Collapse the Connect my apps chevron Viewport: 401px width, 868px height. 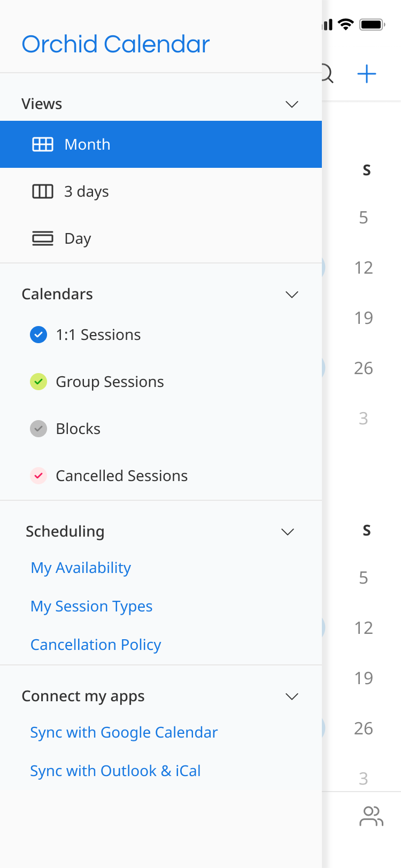292,696
